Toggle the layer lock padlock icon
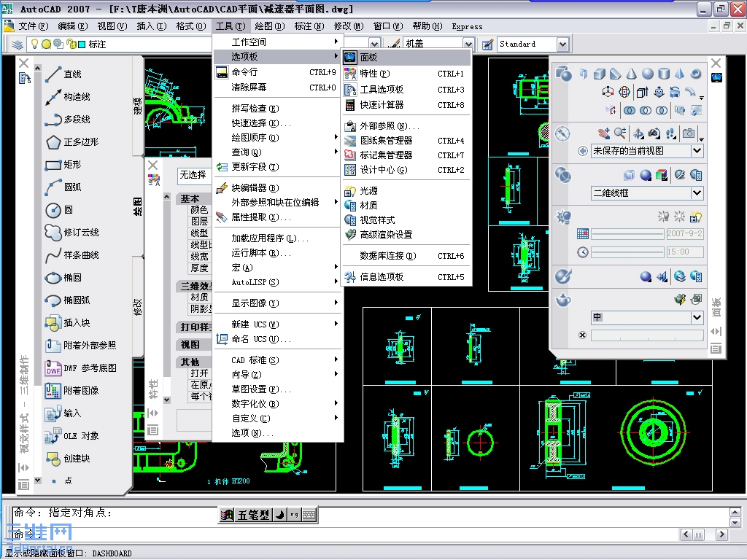 [71, 44]
